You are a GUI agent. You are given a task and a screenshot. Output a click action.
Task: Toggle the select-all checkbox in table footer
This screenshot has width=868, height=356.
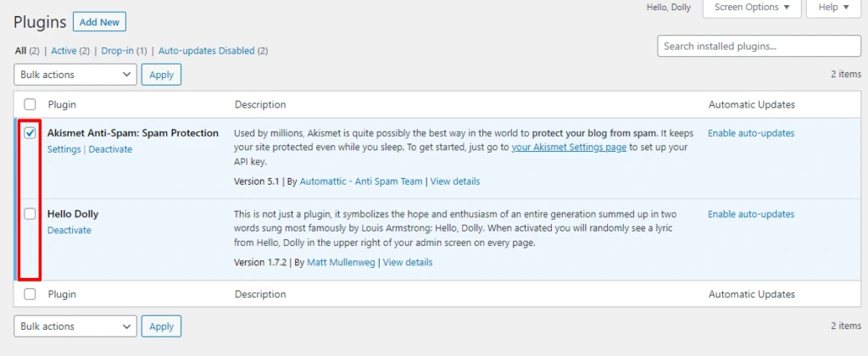30,294
